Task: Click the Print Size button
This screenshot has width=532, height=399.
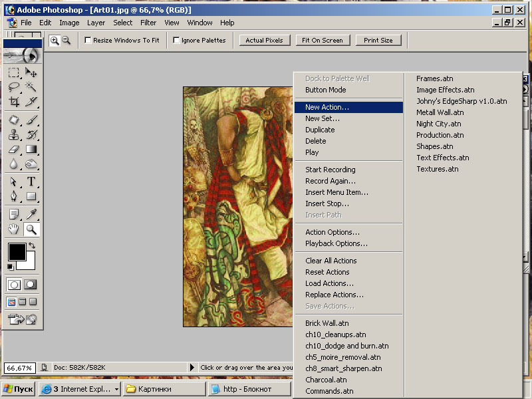Action: (378, 41)
